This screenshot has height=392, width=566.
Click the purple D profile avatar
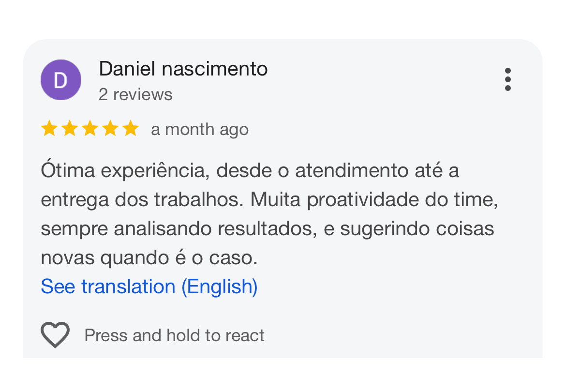tap(60, 80)
